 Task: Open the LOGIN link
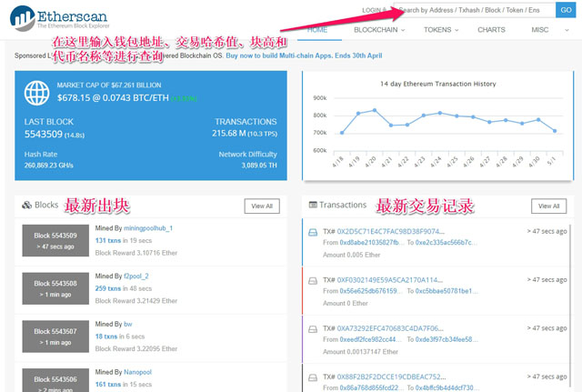pyautogui.click(x=374, y=10)
